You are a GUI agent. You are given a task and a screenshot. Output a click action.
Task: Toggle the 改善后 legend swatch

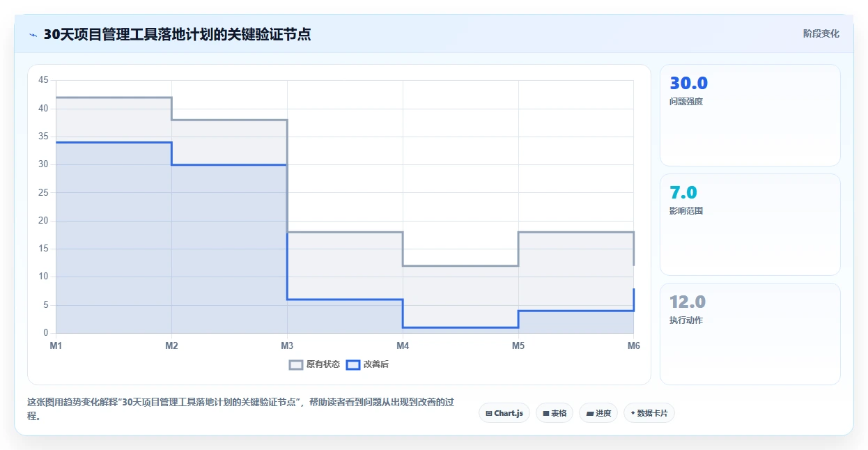coord(353,364)
